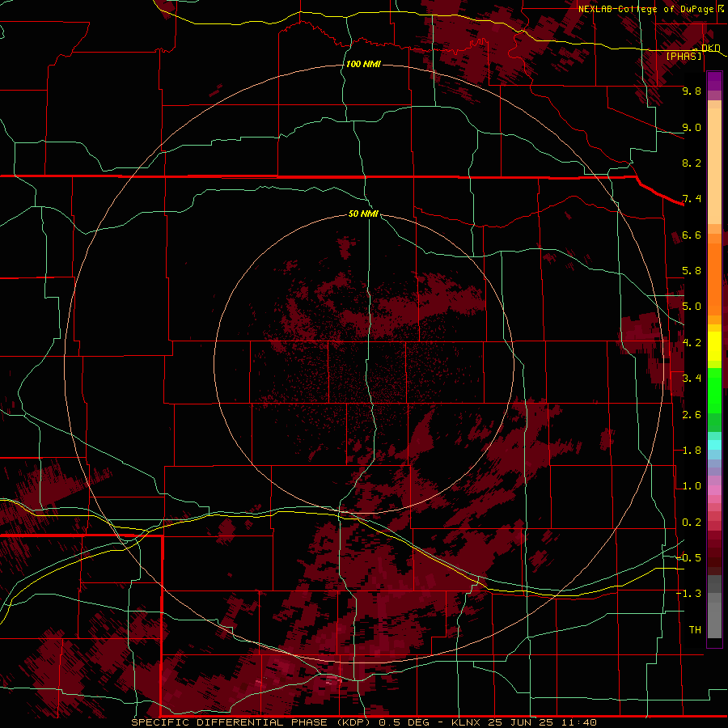Click the 5.0 value on color scale
The image size is (728, 728).
coord(692,307)
